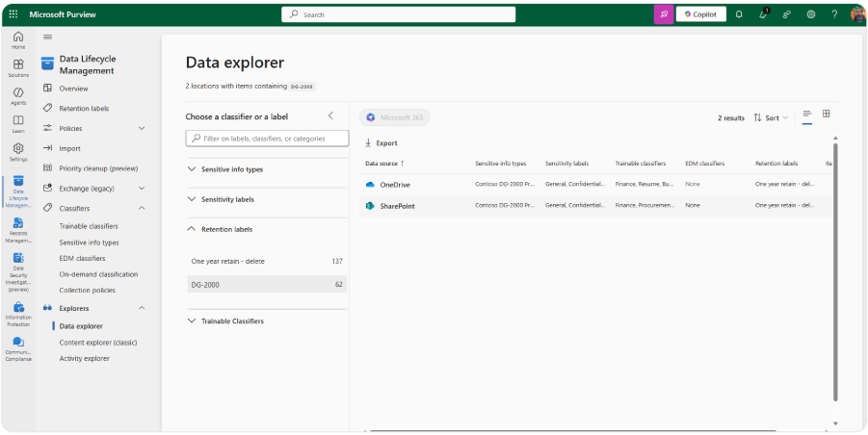Open Content explorer (classic)
868x435 pixels.
98,343
